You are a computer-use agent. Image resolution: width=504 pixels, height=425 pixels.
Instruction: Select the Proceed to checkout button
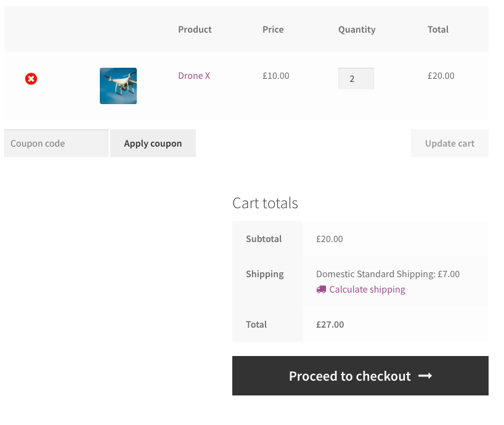point(360,376)
